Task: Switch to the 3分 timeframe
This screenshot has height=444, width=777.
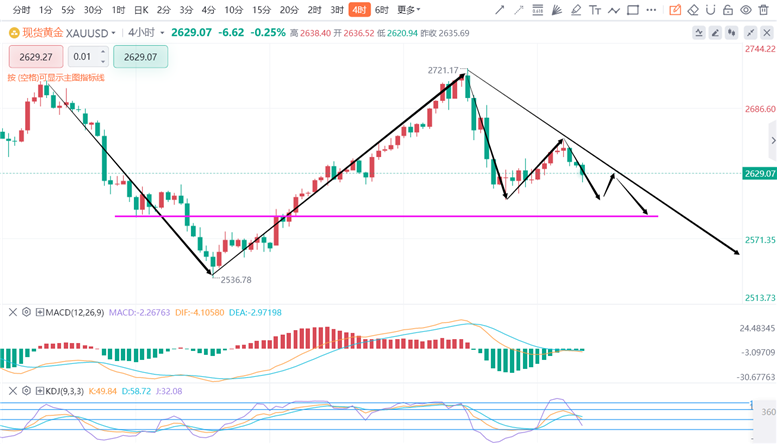Action: coord(186,10)
